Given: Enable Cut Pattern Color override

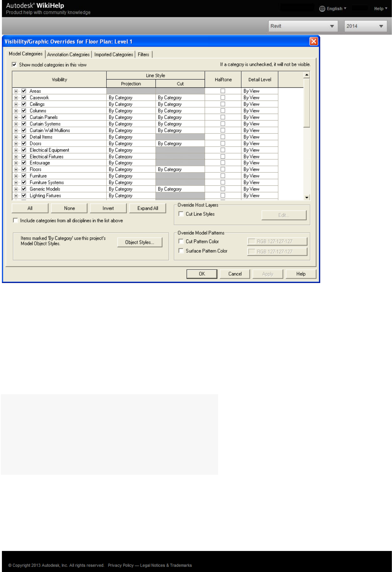Looking at the screenshot, I should (181, 241).
